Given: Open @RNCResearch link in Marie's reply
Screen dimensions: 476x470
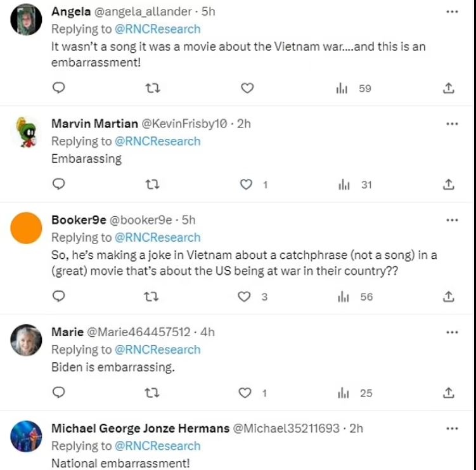Looking at the screenshot, I should point(157,349).
